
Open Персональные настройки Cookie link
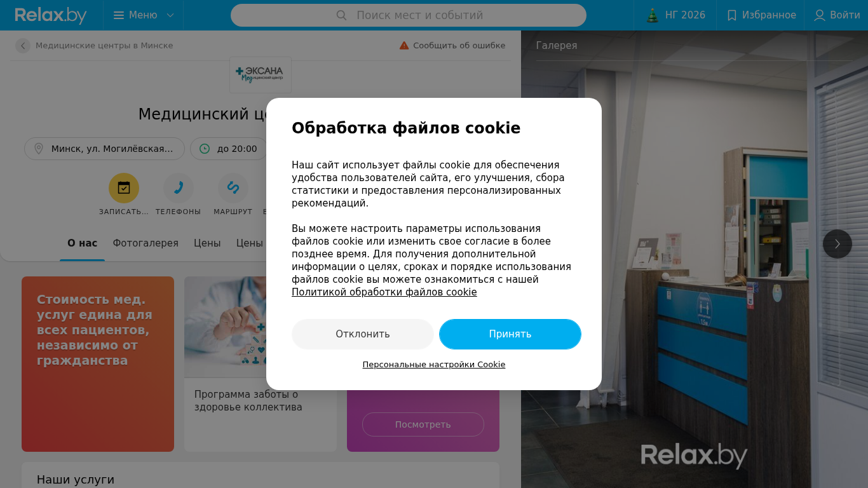click(434, 365)
